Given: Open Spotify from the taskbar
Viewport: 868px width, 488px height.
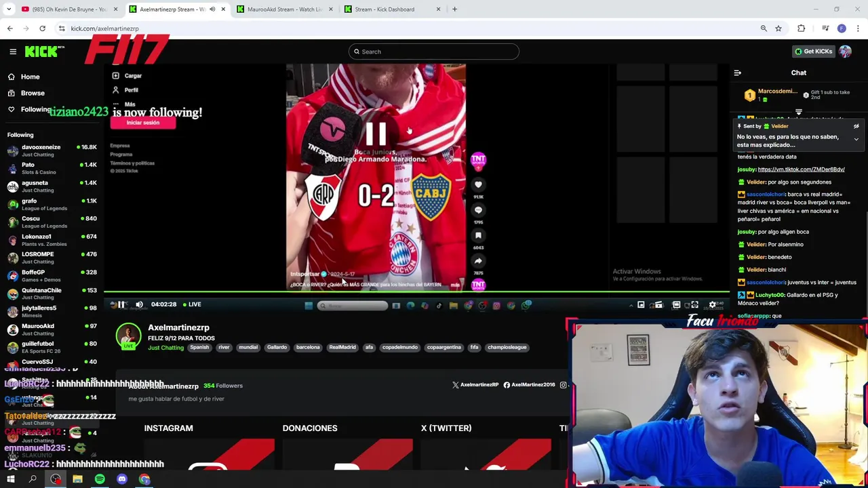Looking at the screenshot, I should pos(100,480).
